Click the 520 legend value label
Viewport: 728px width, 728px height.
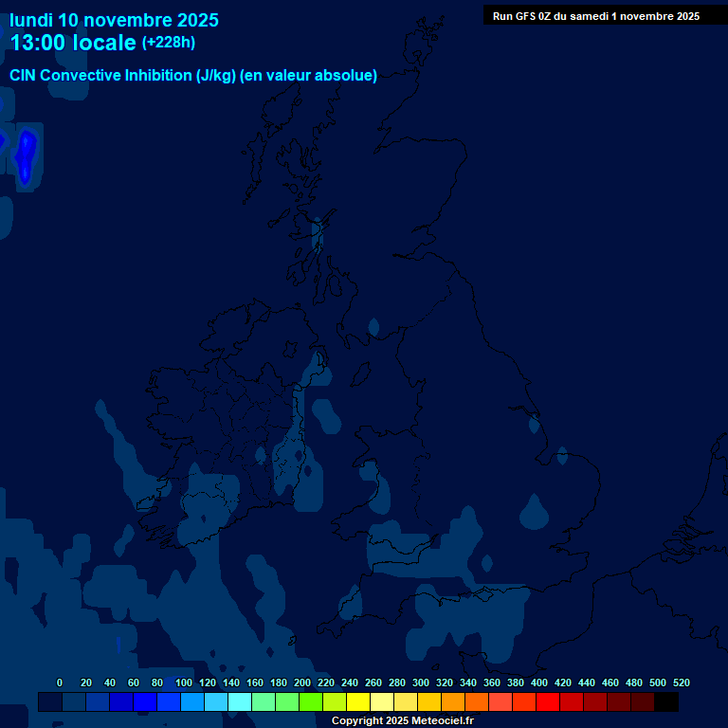coord(681,682)
